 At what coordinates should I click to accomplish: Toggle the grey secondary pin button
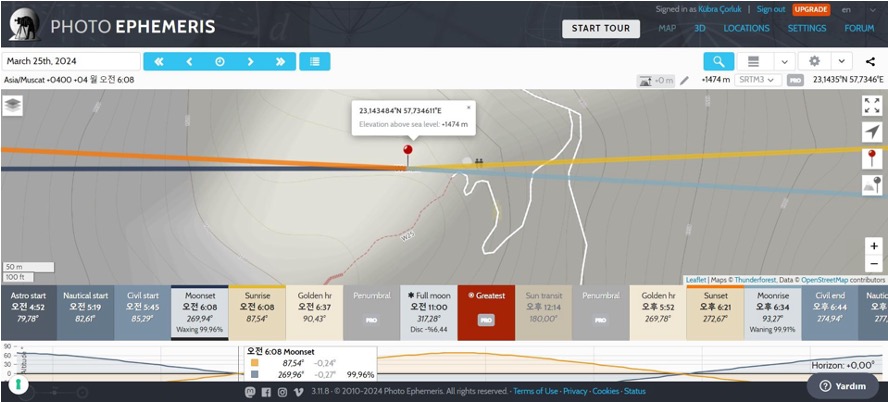pos(872,185)
